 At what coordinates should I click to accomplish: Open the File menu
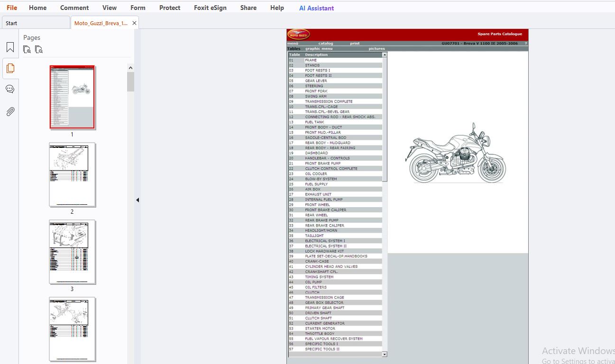pyautogui.click(x=12, y=8)
